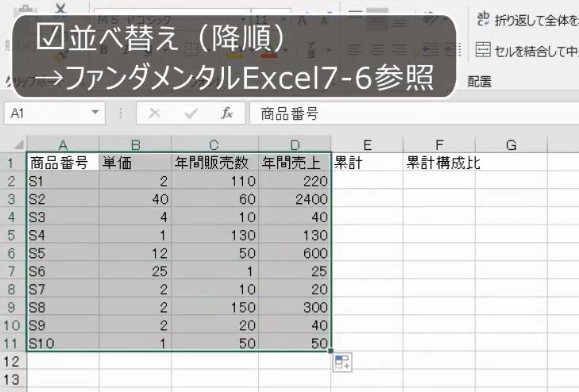Viewport: 579px width, 392px height.
Task: Click the cell containing S10
Action: coord(63,344)
